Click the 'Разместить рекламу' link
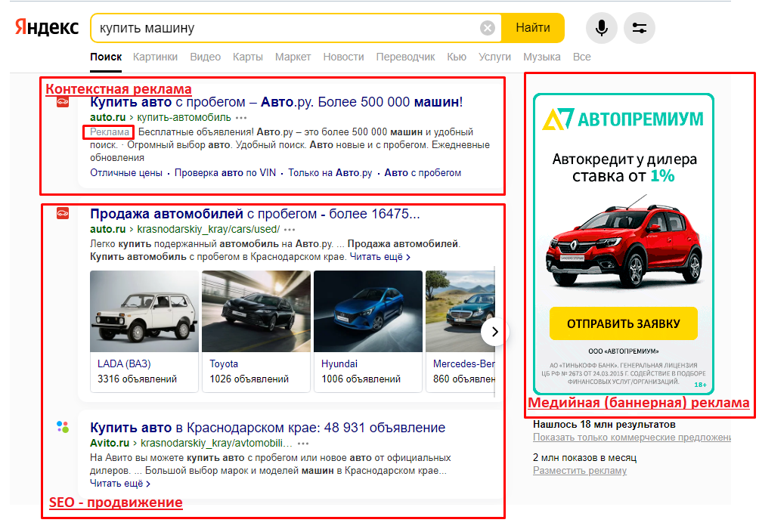Image resolution: width=759 pixels, height=532 pixels. [580, 471]
